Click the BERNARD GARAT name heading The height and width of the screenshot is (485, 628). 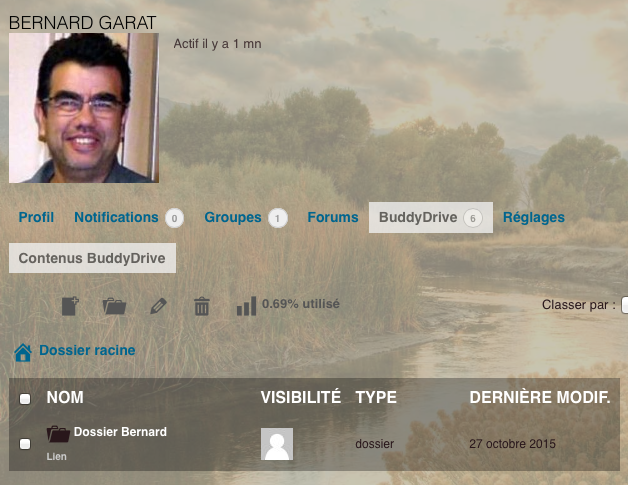coord(82,23)
